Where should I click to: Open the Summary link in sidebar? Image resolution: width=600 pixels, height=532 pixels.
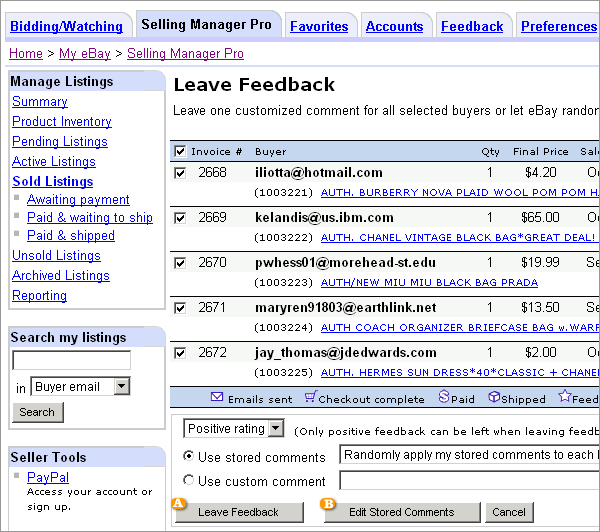(x=40, y=101)
